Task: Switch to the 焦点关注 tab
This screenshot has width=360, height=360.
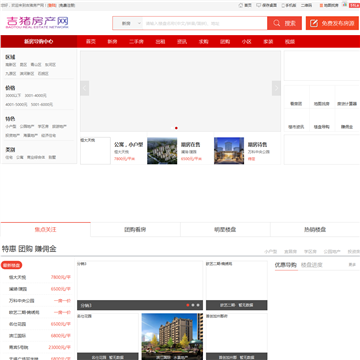Action: coord(45,229)
